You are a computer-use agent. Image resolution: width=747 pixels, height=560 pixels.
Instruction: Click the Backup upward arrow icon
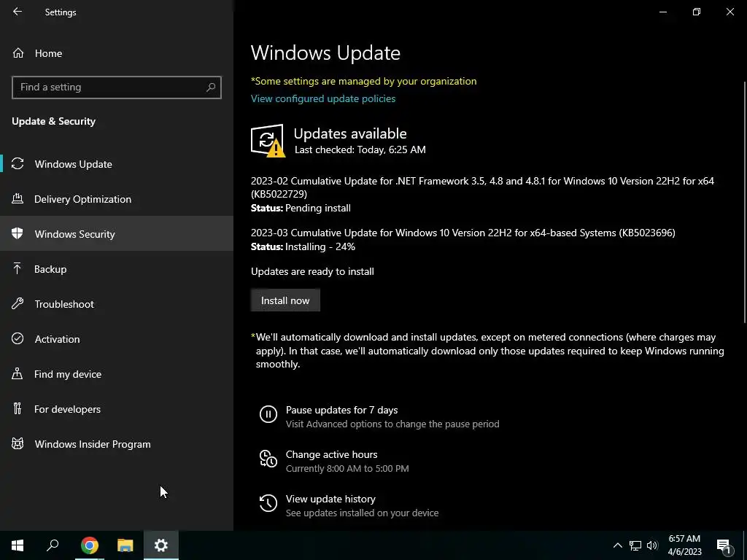tap(18, 268)
